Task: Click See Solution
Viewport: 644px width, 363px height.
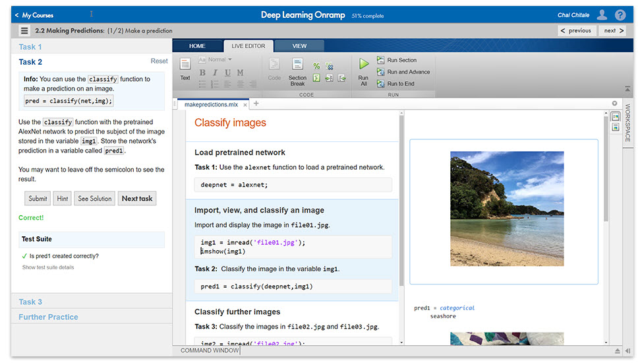Action: click(95, 199)
